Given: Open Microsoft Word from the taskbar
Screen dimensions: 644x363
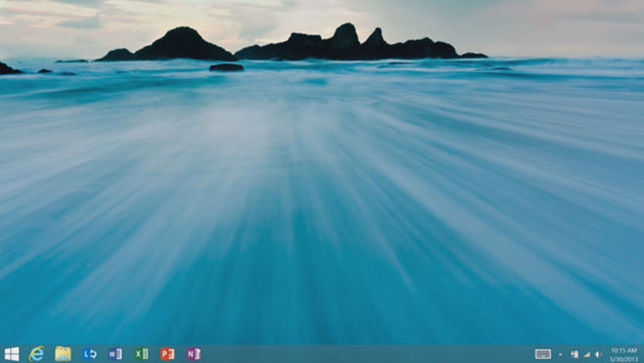Looking at the screenshot, I should point(115,354).
